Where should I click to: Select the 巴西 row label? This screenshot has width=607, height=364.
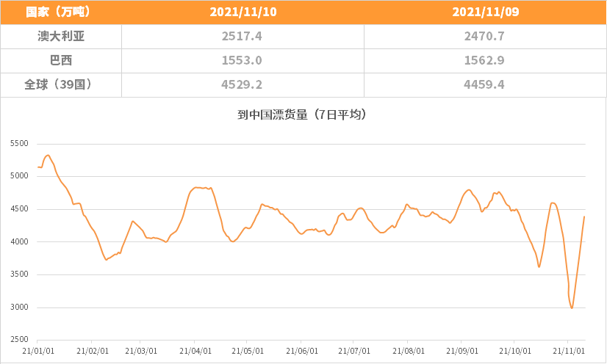click(x=61, y=60)
